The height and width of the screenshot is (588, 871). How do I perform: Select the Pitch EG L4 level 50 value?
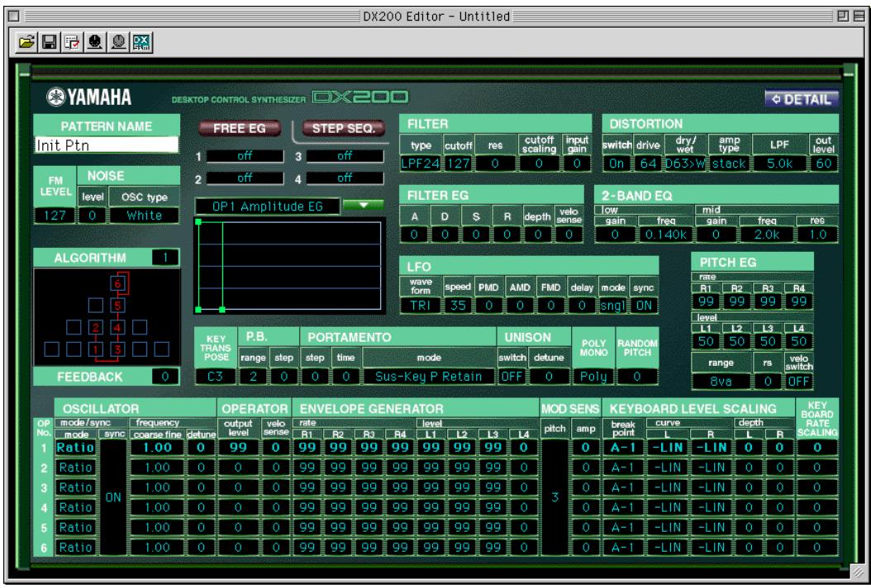coord(799,341)
